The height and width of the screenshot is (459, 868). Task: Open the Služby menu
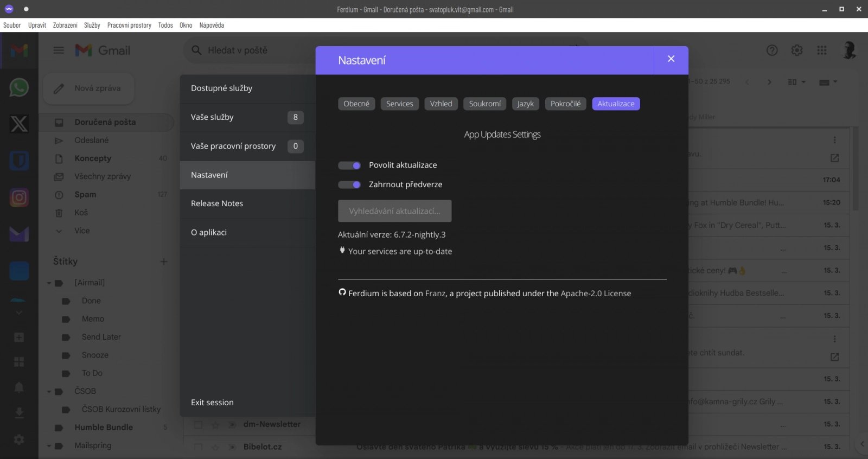pyautogui.click(x=92, y=25)
